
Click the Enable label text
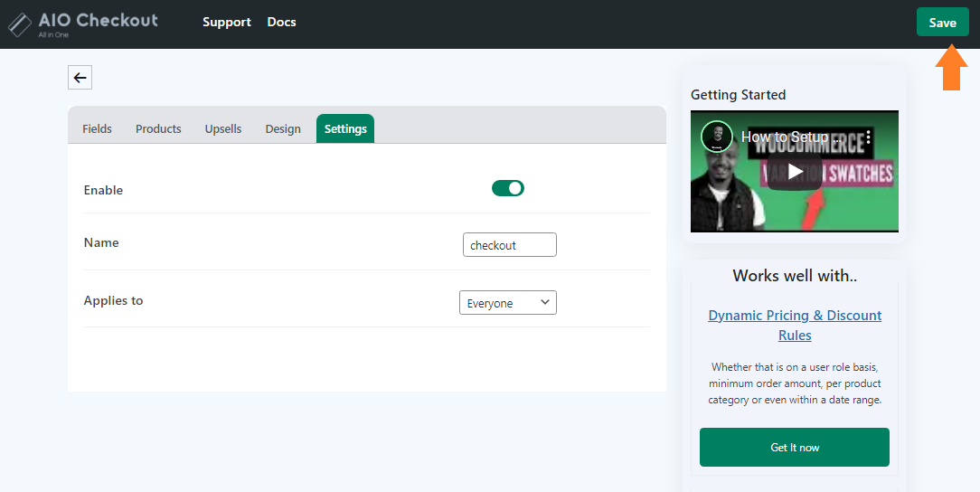(103, 190)
